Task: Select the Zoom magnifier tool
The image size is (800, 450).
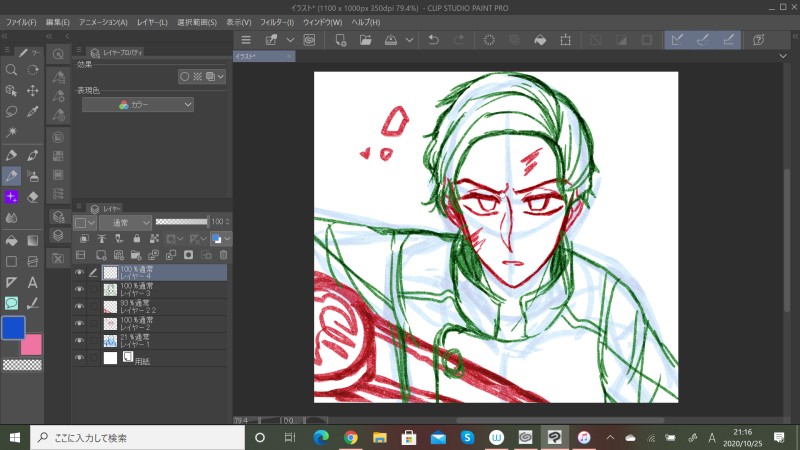Action: point(11,70)
